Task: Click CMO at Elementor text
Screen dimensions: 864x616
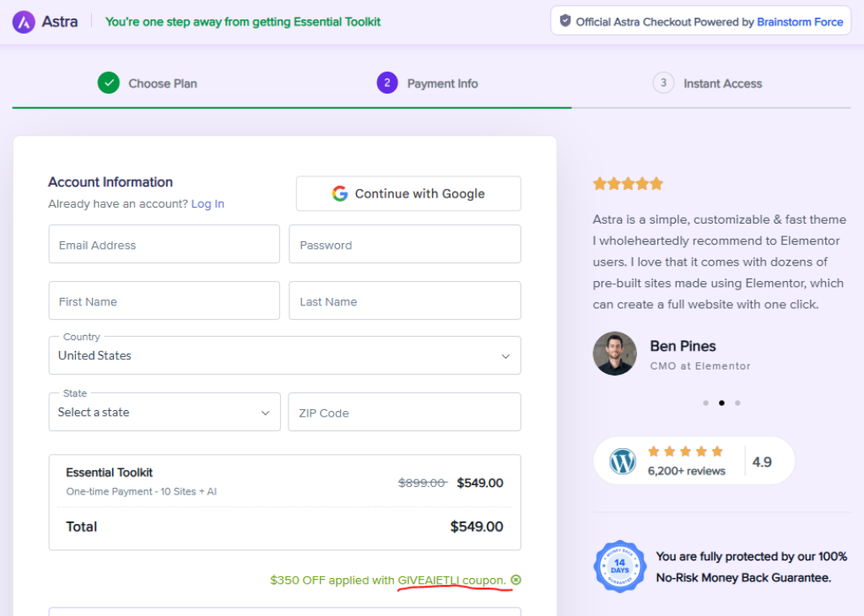Action: 699,366
